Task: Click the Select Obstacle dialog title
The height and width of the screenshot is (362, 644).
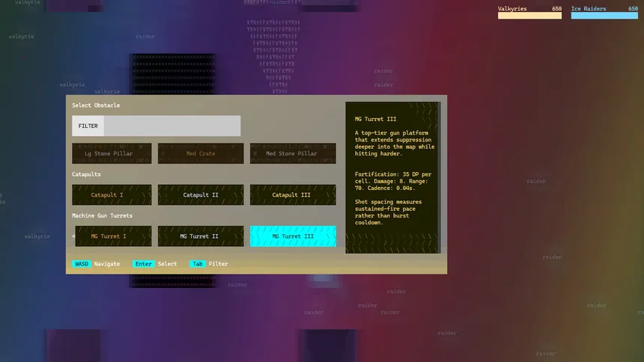Action: [x=96, y=105]
